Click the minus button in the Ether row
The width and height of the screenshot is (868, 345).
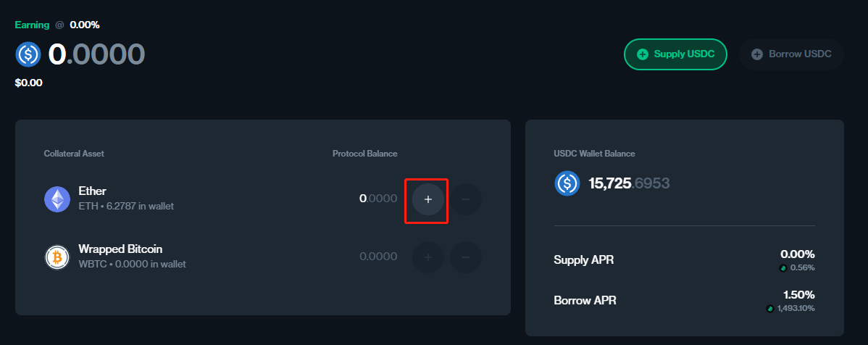466,199
